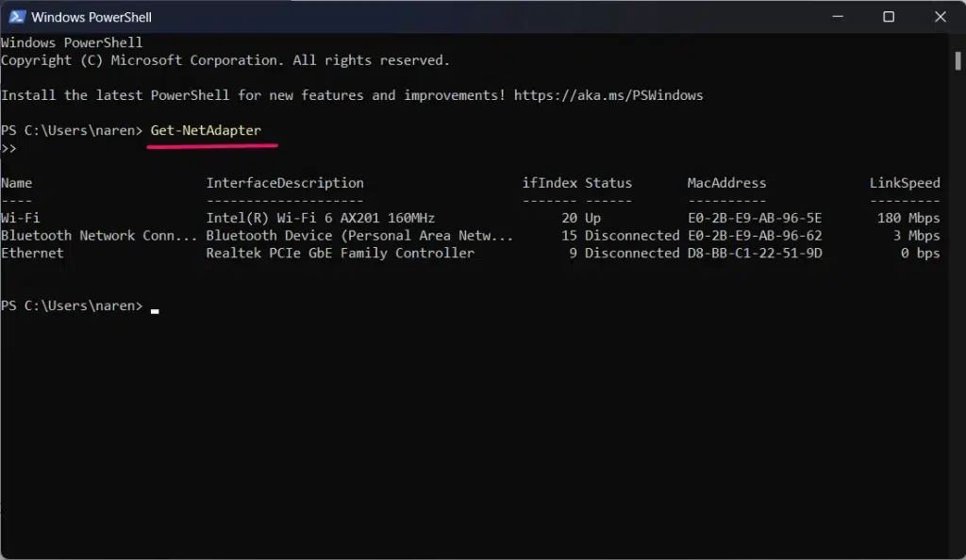Maximize the Windows PowerShell window
The width and height of the screenshot is (966, 560).
[x=889, y=17]
